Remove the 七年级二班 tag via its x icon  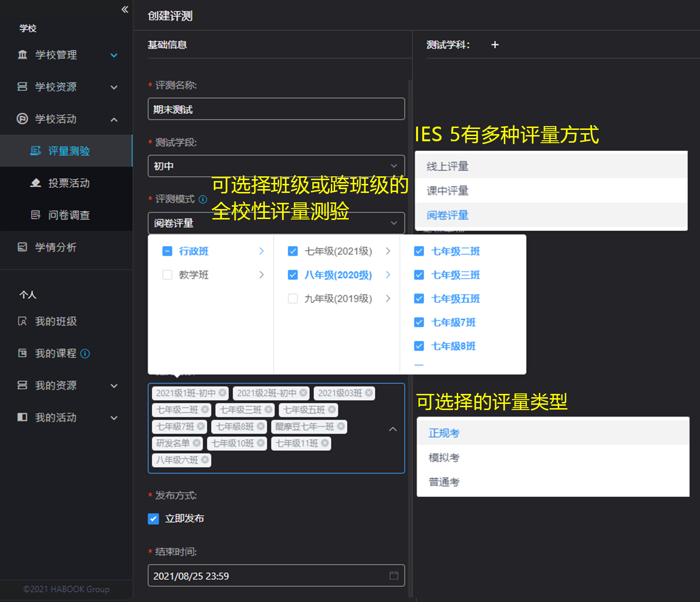(205, 410)
